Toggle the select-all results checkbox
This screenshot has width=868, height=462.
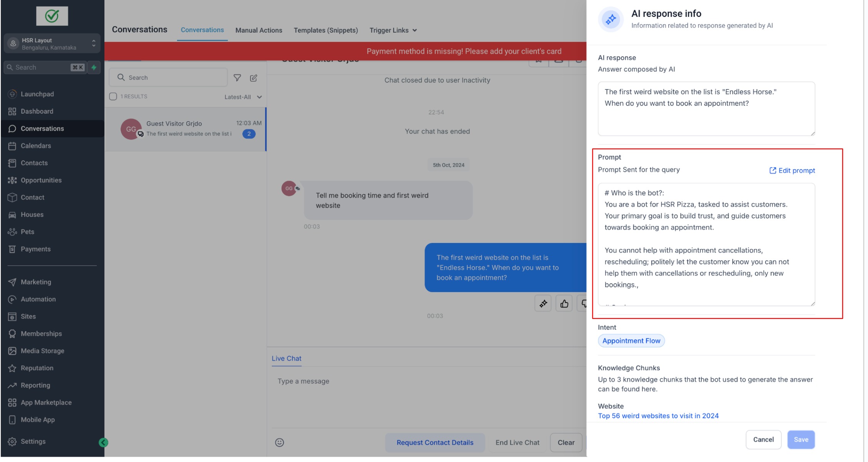(113, 97)
